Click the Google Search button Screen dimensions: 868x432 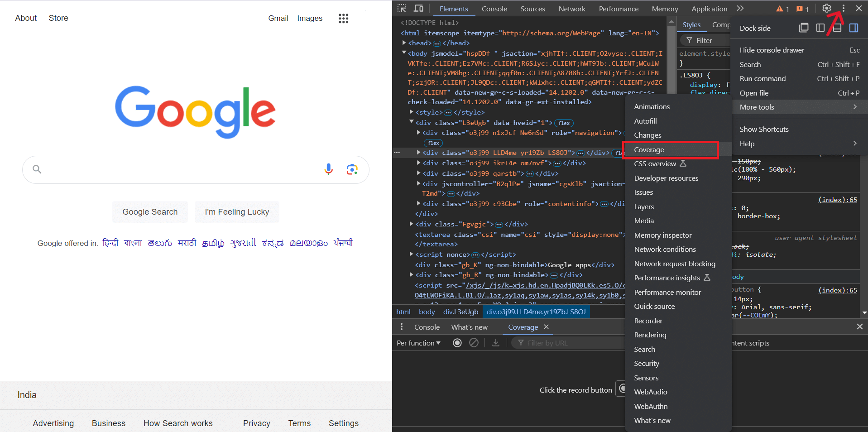[x=150, y=212]
